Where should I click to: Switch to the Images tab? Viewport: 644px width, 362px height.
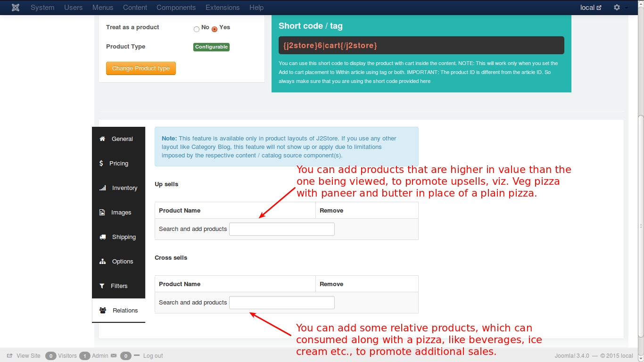click(118, 213)
